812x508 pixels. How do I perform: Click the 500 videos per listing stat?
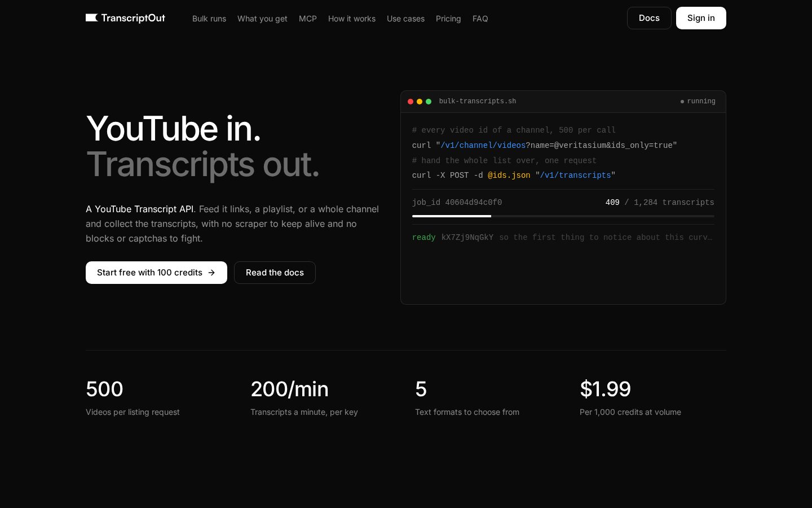[x=133, y=397]
